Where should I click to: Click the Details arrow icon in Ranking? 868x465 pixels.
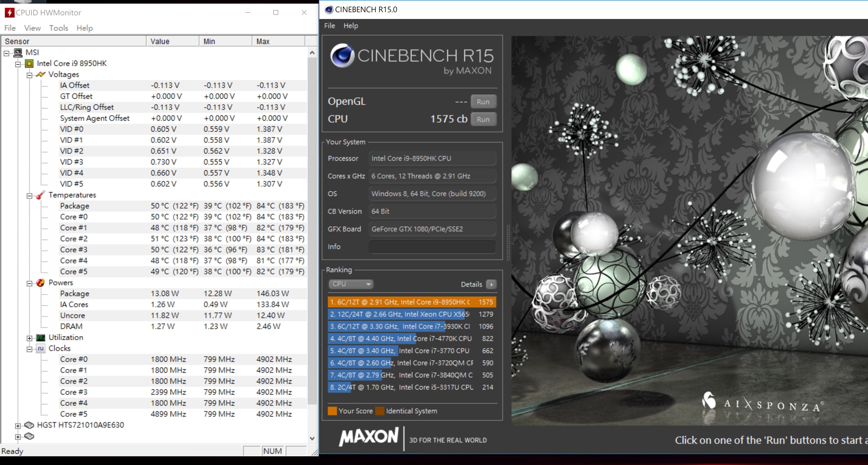tap(492, 284)
